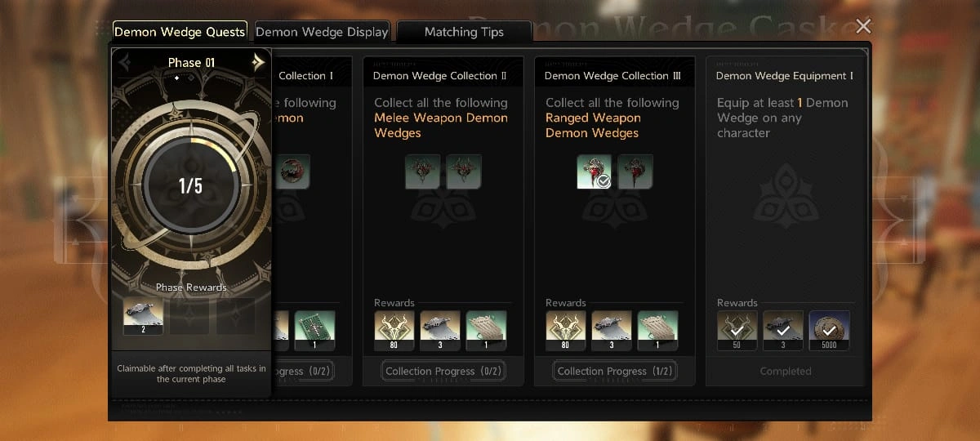Open the Matching Tips tab
Image resolution: width=980 pixels, height=441 pixels.
point(464,32)
